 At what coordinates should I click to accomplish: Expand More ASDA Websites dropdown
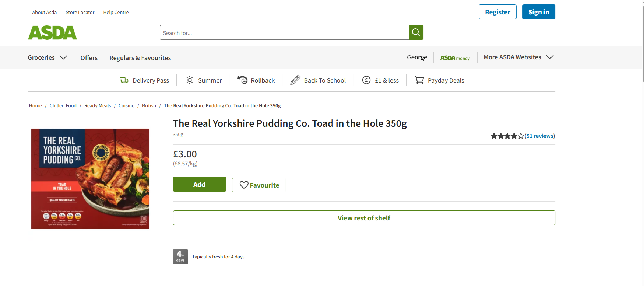[518, 57]
